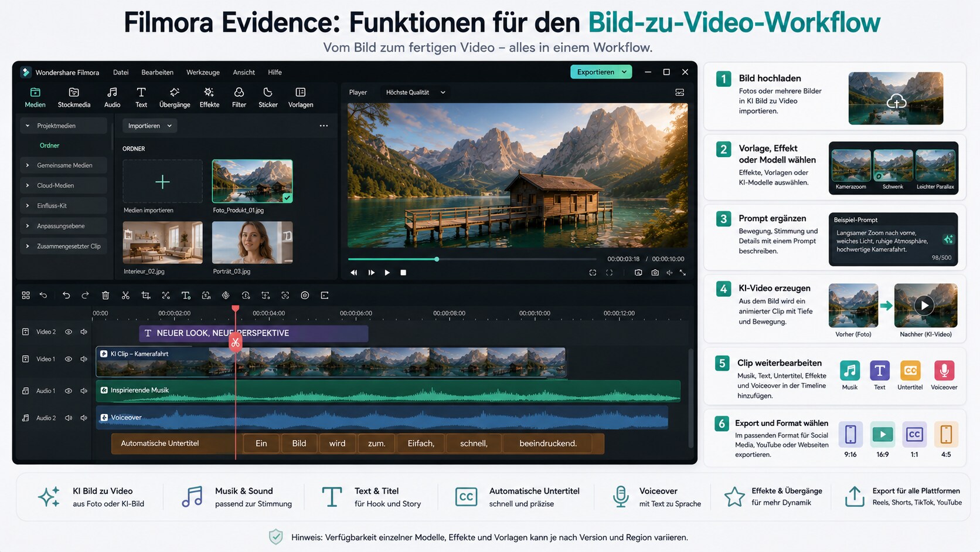Mute the Video 1 track
Image resolution: width=980 pixels, height=552 pixels.
tap(84, 359)
